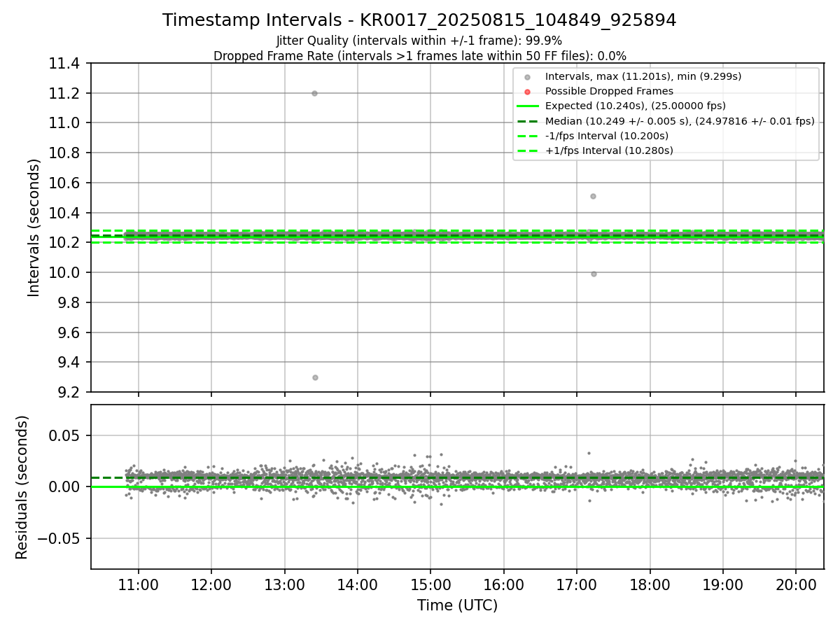Click the plot title 'Timestamp Intervals - KR0017_20250815_104849_925894'

point(419,20)
